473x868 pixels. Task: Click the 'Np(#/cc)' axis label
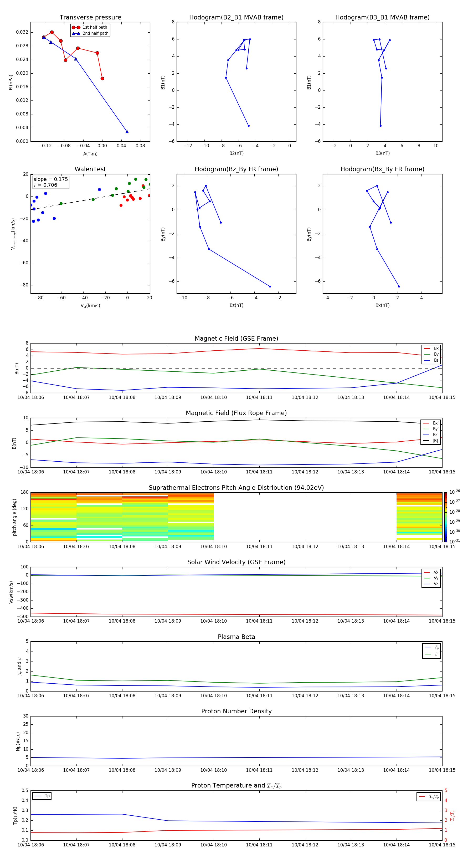pos(18,741)
